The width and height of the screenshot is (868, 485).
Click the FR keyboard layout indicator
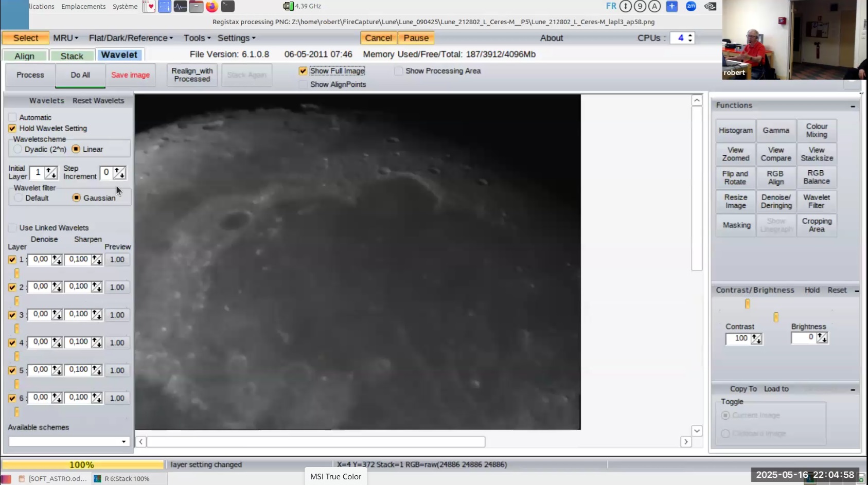[611, 6]
